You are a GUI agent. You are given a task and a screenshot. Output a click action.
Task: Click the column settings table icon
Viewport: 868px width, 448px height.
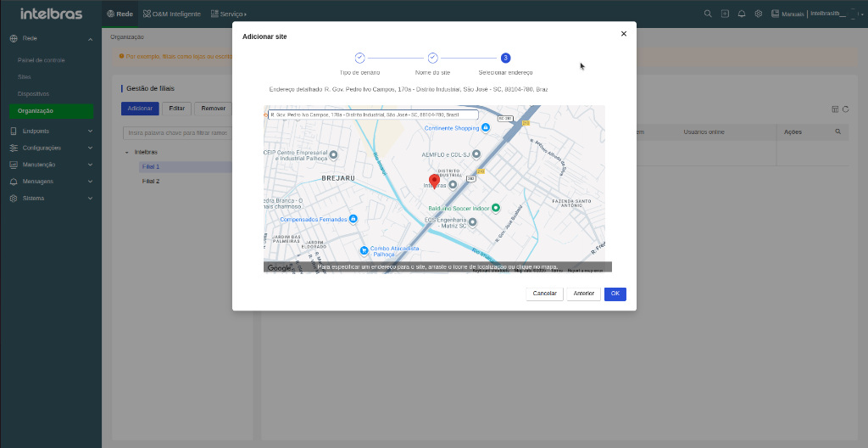835,109
